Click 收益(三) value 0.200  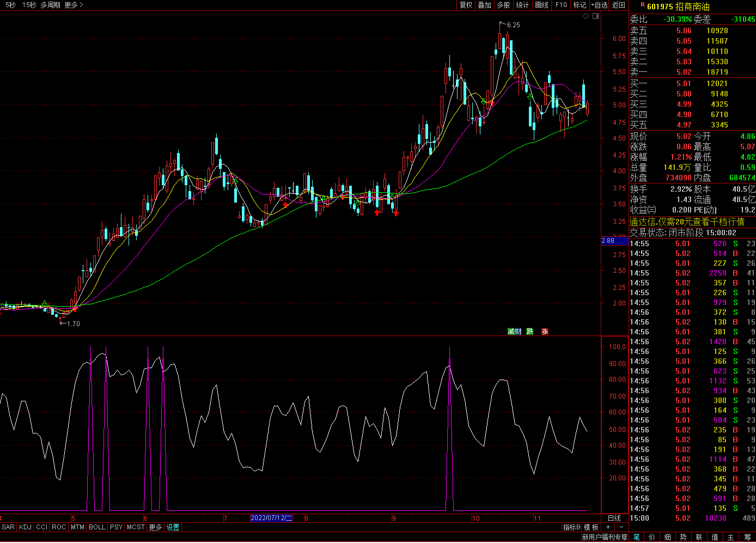coord(682,210)
